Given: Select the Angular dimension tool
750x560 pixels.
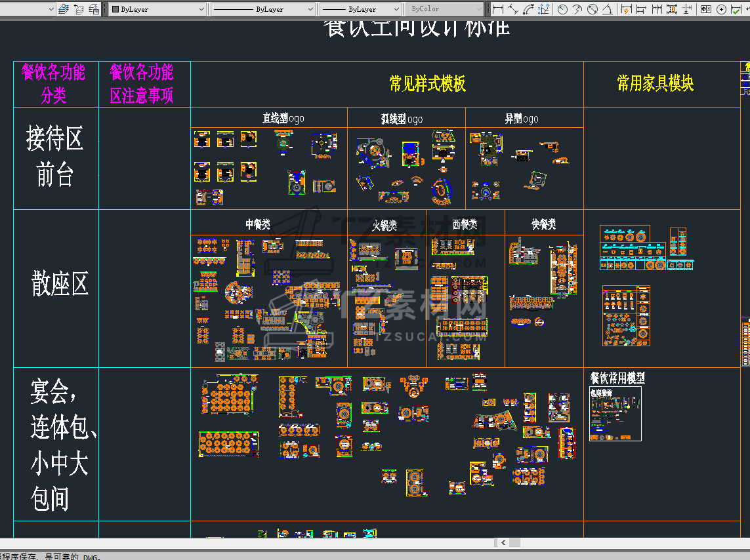Looking at the screenshot, I should point(608,9).
